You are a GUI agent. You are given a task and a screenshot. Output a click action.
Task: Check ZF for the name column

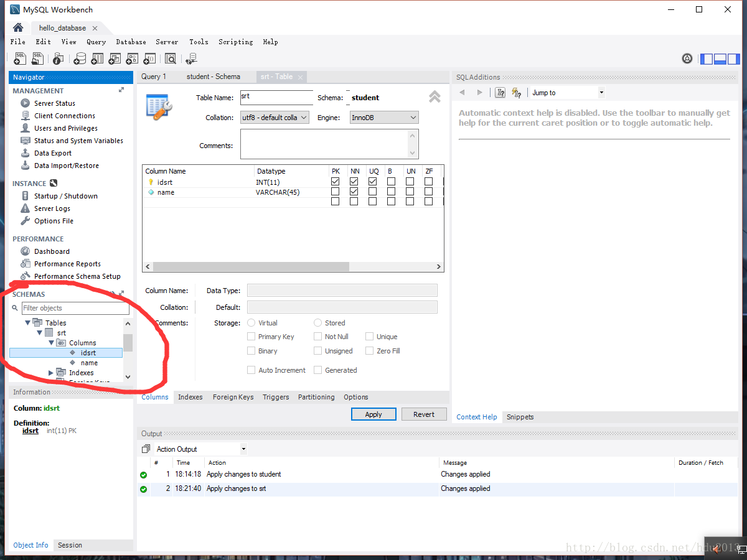429,192
